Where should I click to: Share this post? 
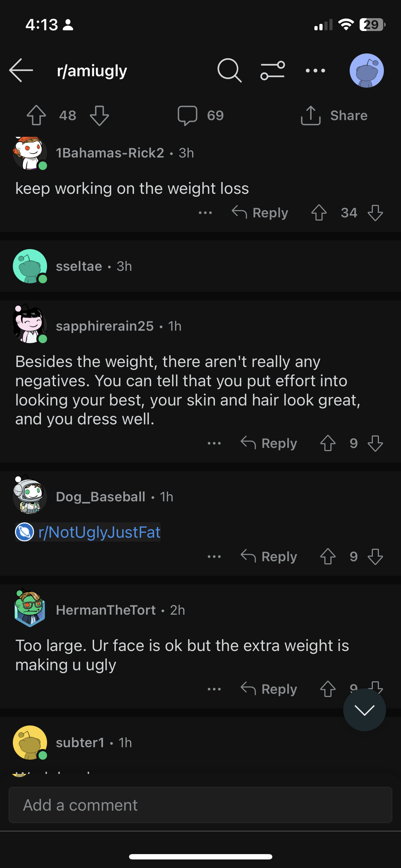(x=334, y=115)
